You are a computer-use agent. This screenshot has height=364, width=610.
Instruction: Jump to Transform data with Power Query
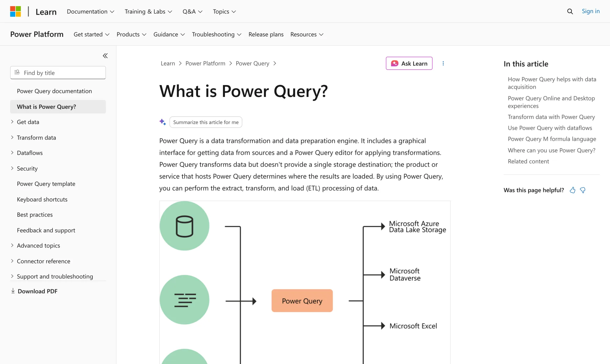[551, 117]
